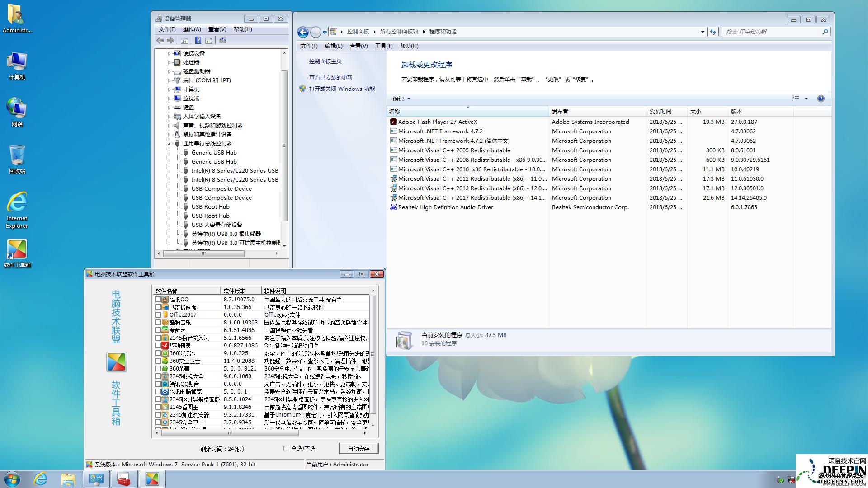Collapse the 通用串行总线控制器 node

(x=170, y=144)
